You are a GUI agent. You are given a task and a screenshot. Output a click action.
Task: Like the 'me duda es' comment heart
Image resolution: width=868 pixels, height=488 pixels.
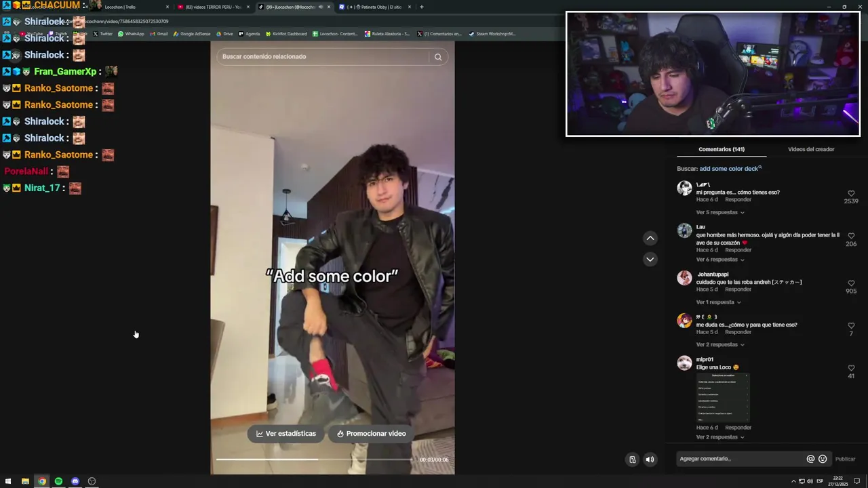tap(851, 326)
